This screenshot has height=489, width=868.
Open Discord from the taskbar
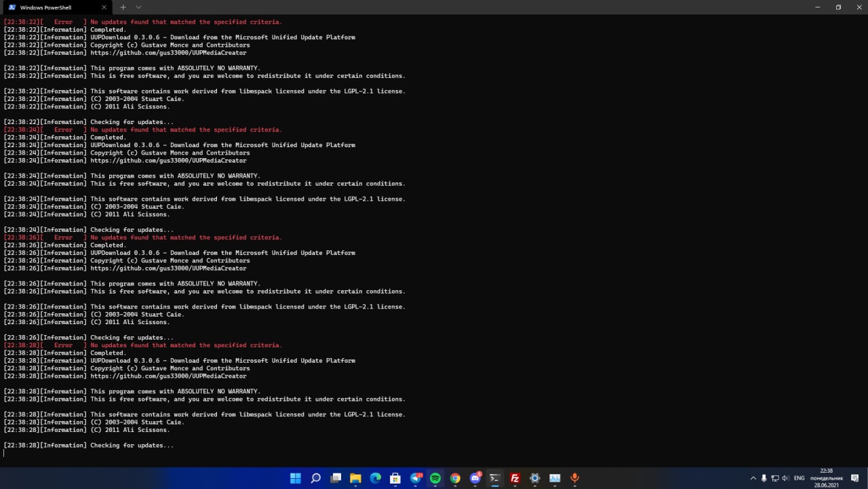(475, 478)
